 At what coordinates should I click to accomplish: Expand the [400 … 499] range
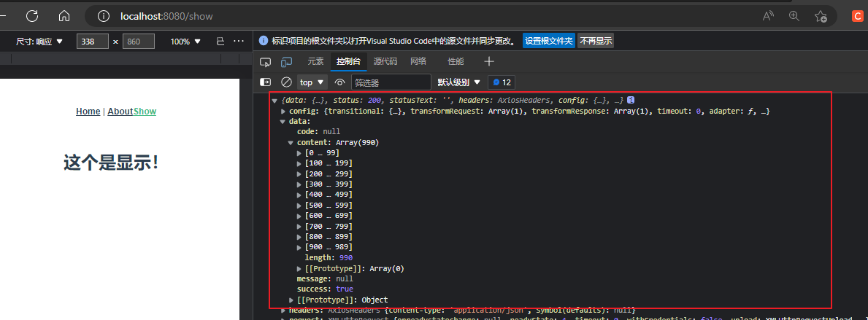click(299, 195)
